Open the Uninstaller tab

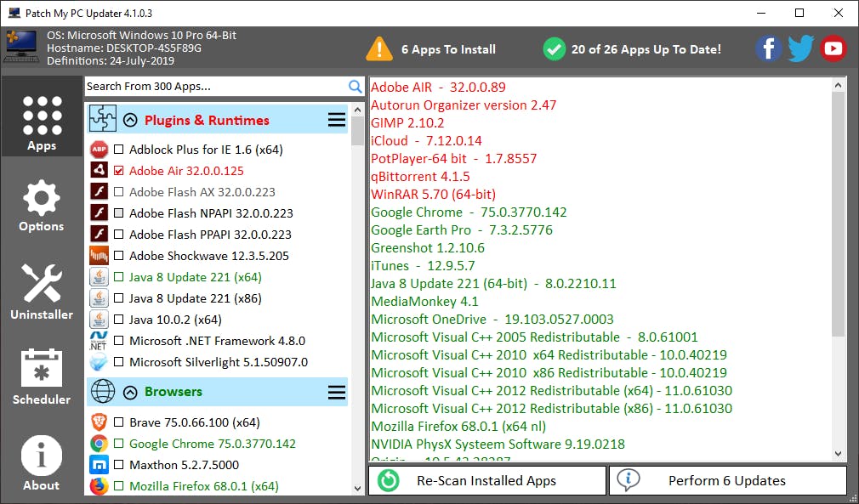click(x=43, y=292)
